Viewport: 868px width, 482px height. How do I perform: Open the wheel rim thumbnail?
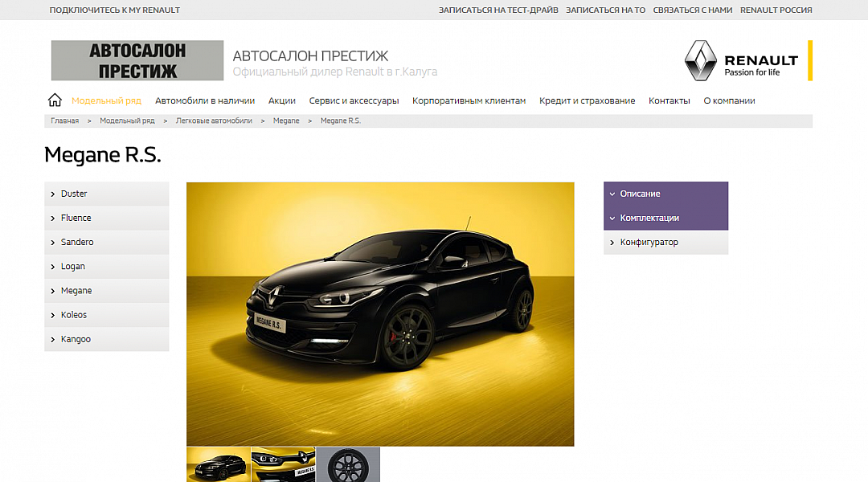[x=348, y=464]
